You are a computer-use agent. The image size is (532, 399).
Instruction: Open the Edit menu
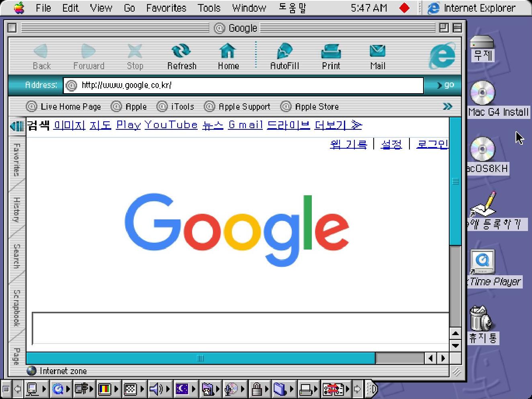pos(71,8)
